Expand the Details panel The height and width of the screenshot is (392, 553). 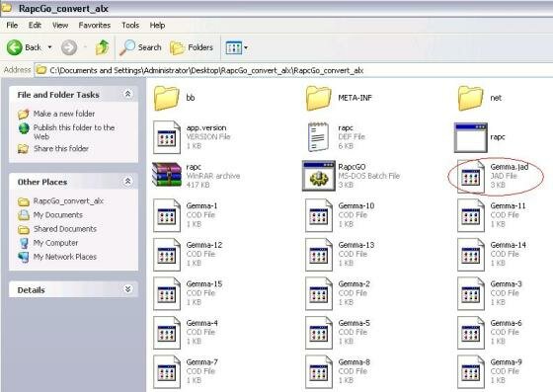tap(127, 289)
